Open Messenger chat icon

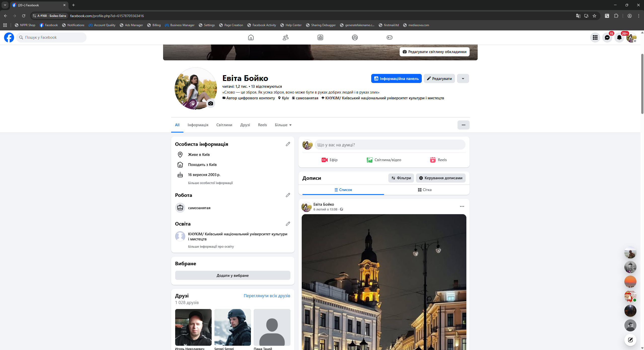pos(607,37)
